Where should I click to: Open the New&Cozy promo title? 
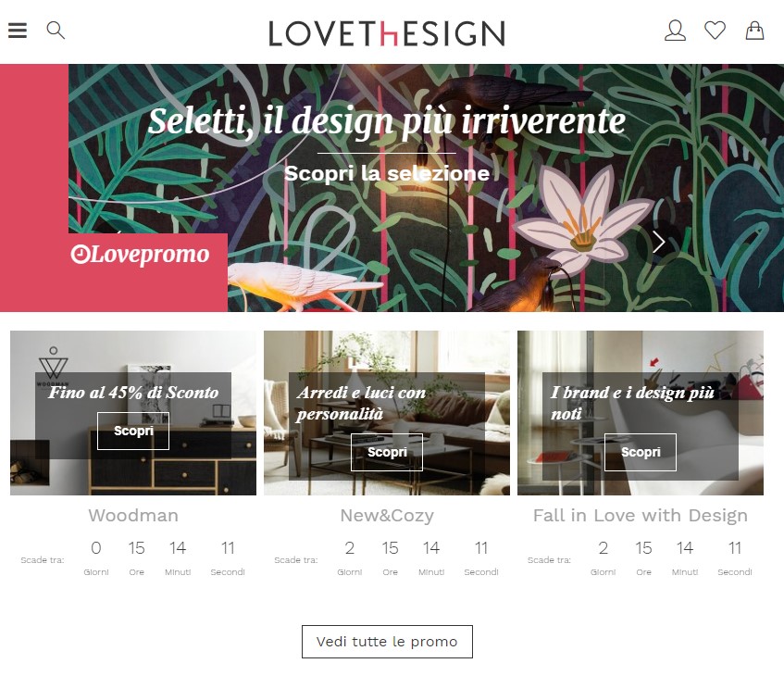[x=387, y=516]
